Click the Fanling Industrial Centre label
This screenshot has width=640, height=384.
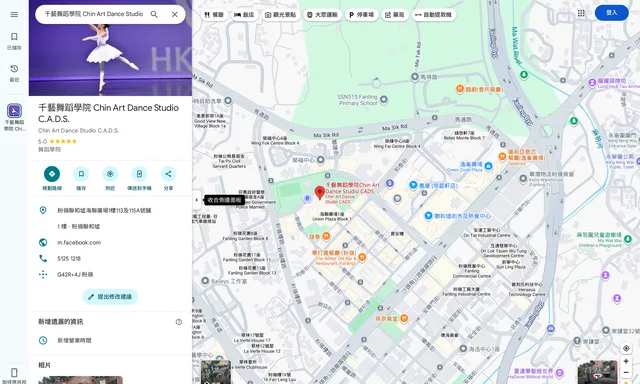tap(466, 291)
